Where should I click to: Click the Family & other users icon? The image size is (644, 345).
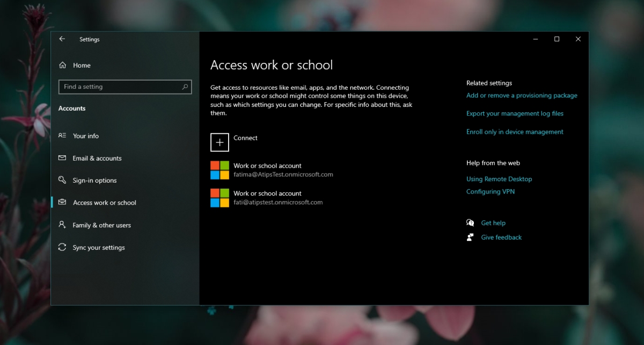click(63, 225)
